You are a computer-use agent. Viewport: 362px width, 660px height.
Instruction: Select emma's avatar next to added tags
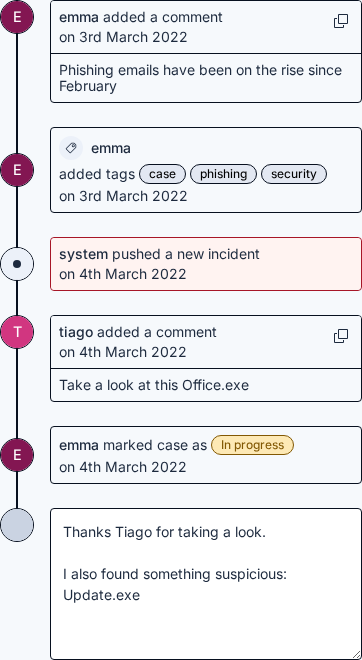[x=17, y=170]
